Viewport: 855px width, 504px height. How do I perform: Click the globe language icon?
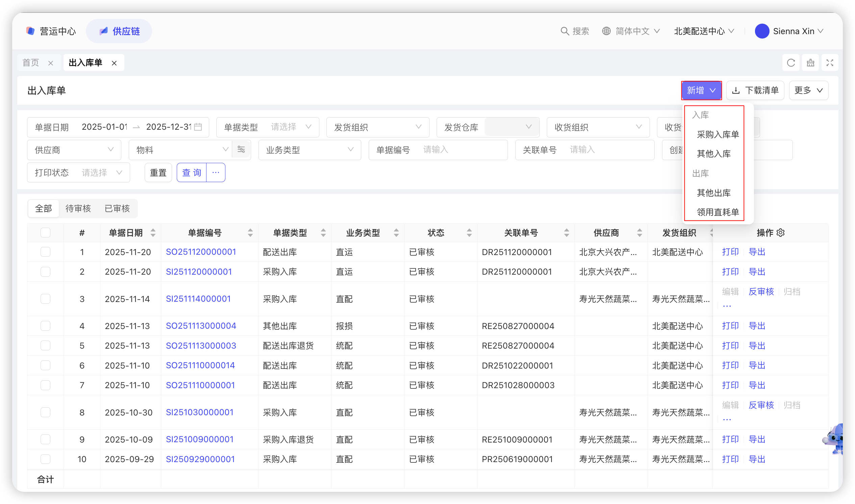(606, 31)
